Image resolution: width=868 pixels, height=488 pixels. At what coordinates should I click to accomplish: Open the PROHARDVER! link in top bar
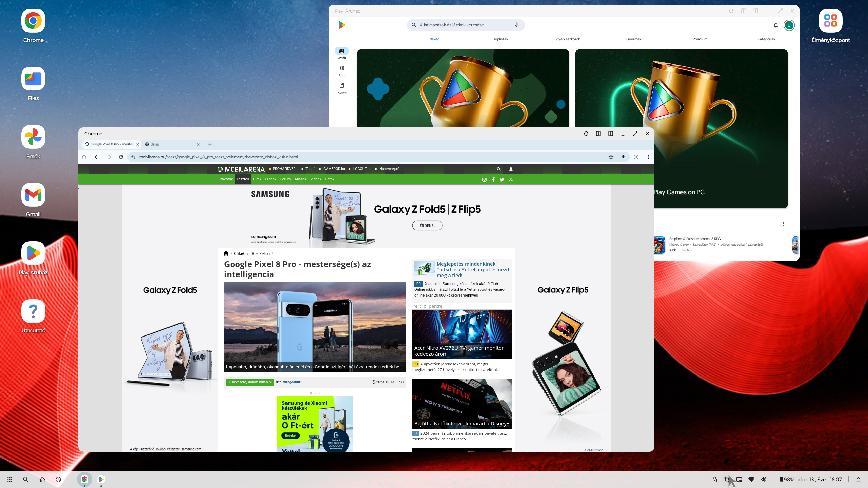pyautogui.click(x=283, y=169)
